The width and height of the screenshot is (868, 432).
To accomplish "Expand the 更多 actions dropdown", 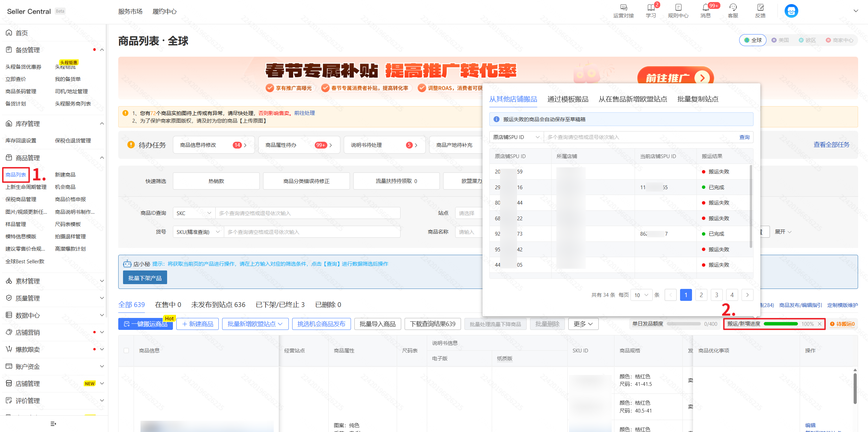I will (x=583, y=324).
